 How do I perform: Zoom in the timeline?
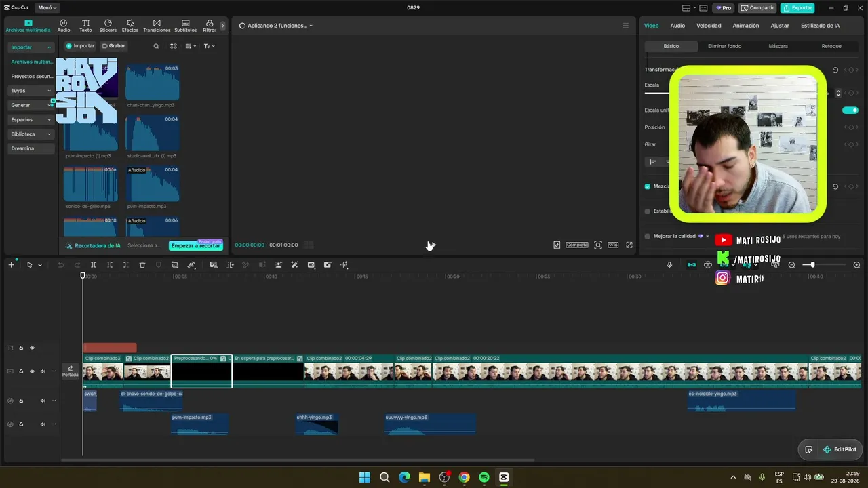(856, 265)
